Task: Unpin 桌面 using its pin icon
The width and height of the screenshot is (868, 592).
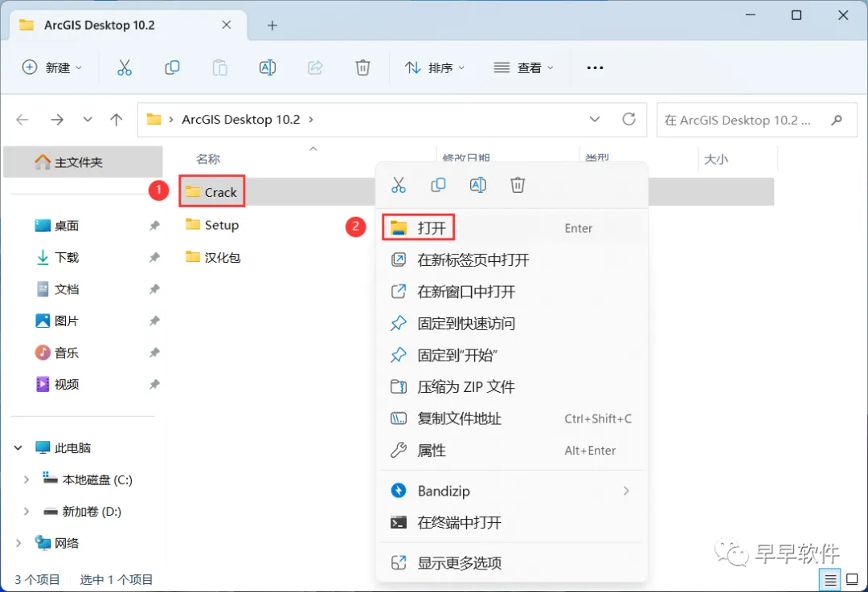Action: (154, 226)
